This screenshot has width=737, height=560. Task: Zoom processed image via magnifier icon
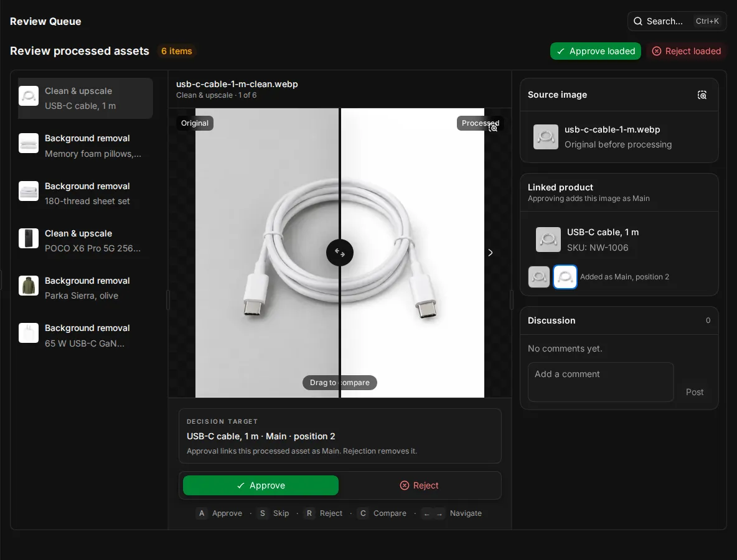(x=493, y=128)
